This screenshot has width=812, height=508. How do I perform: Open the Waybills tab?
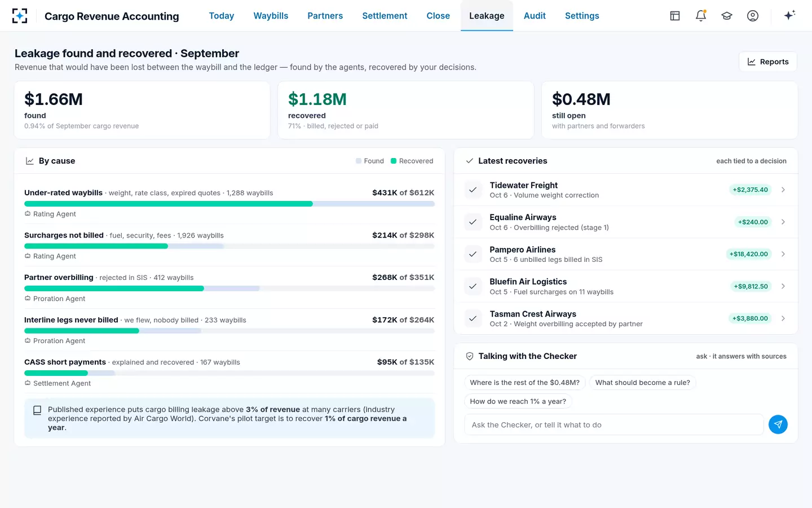point(271,16)
